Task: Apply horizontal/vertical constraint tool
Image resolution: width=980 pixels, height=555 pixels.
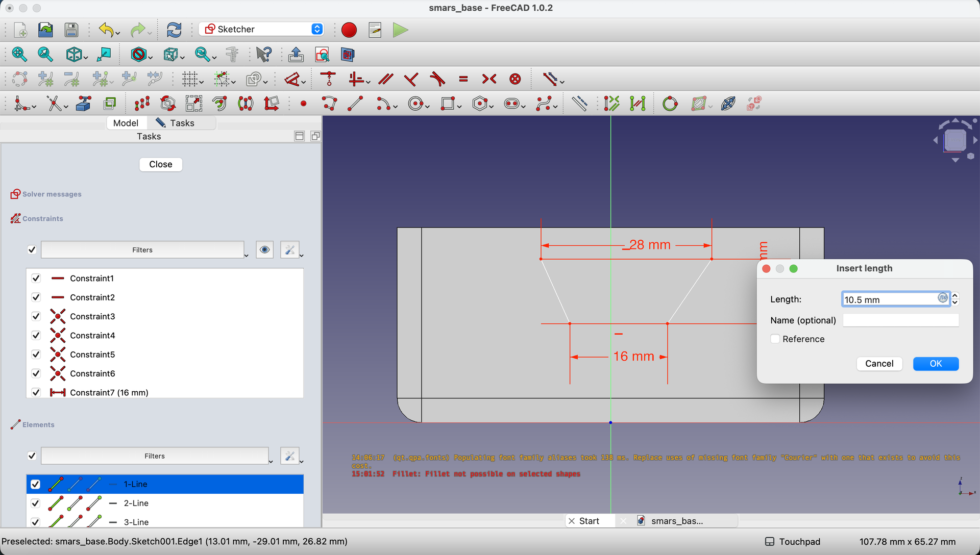Action: (356, 79)
